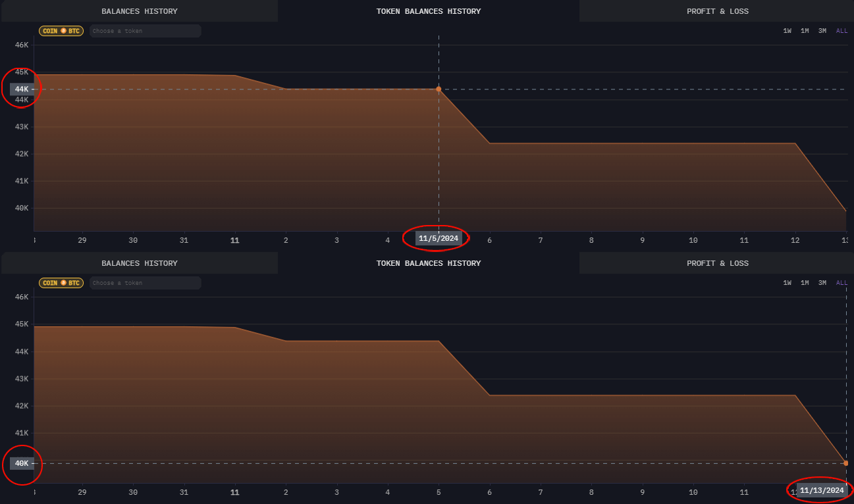Screen dimensions: 854x504
Task: Click the COIN BTC chip in lower chart
Action: coord(61,283)
